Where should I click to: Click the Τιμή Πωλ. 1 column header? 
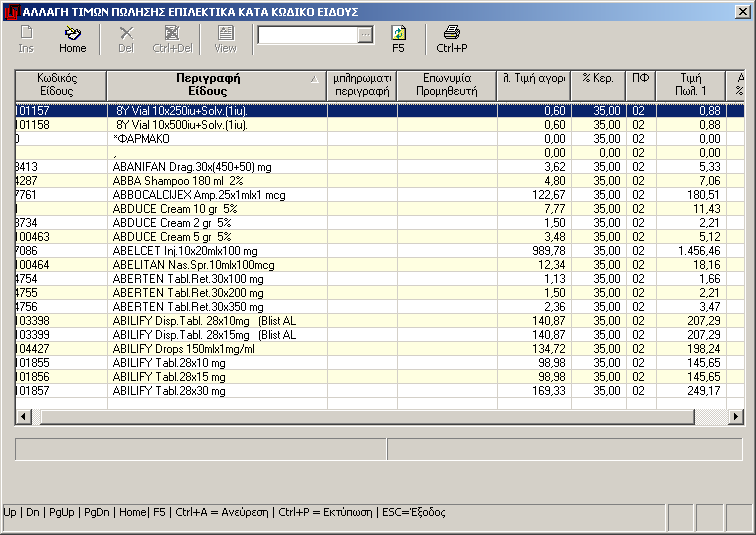pos(690,85)
